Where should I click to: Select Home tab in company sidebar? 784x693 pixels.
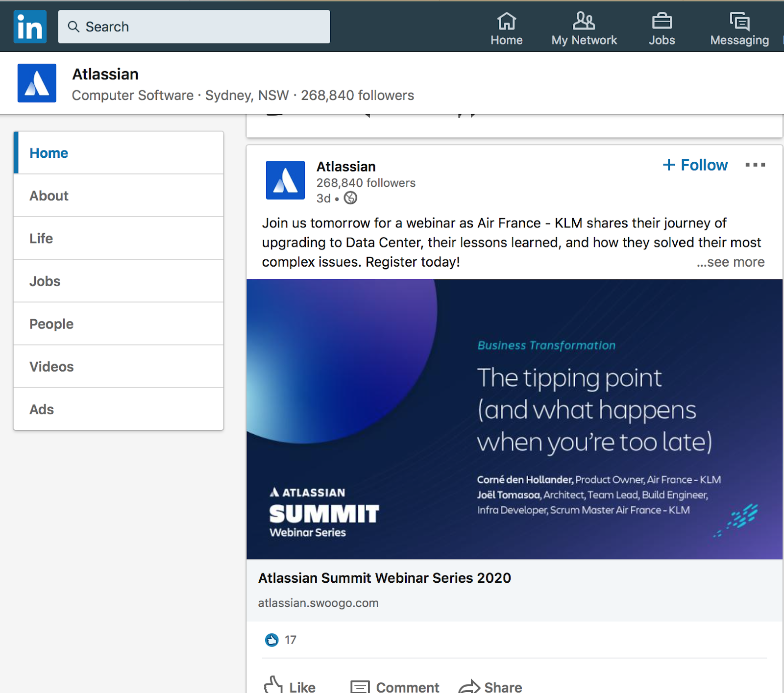pyautogui.click(x=119, y=153)
